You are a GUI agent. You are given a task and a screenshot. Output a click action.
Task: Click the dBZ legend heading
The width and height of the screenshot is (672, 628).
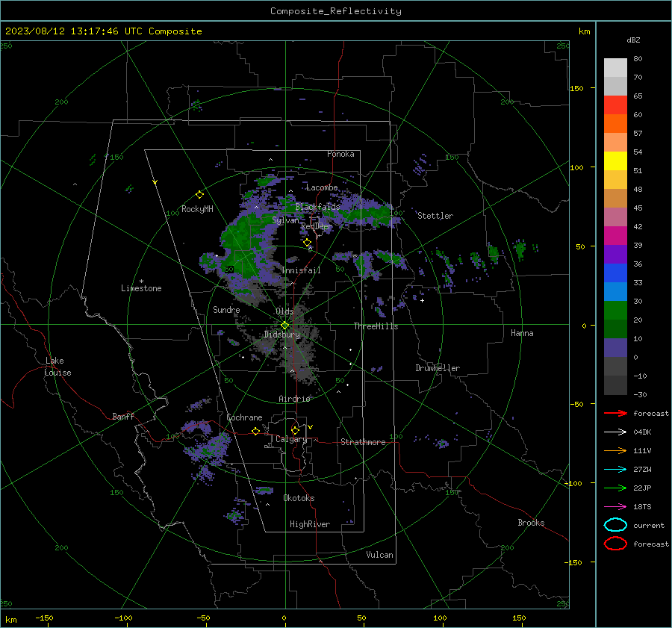pyautogui.click(x=633, y=40)
